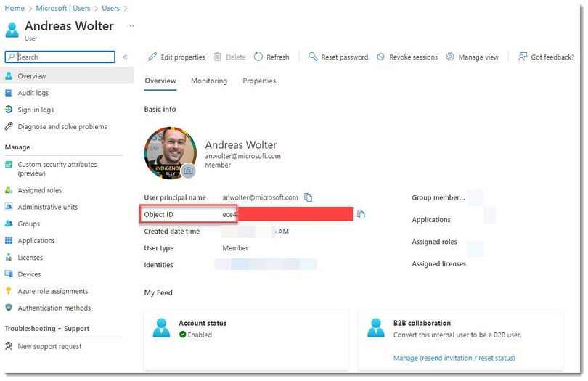Open the Users breadcrumb link
This screenshot has height=381, width=588.
click(110, 8)
